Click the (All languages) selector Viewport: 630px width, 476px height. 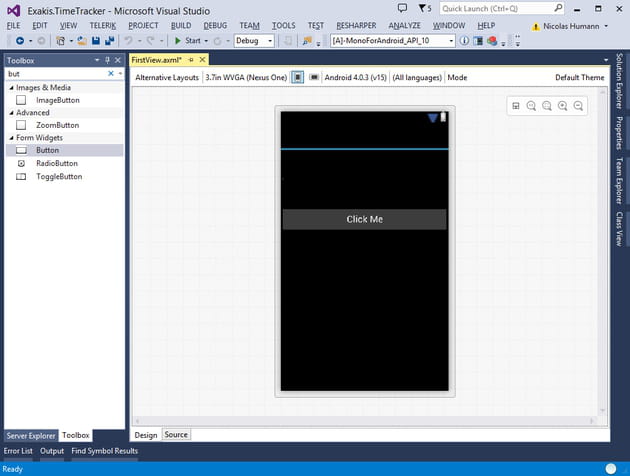pos(417,78)
